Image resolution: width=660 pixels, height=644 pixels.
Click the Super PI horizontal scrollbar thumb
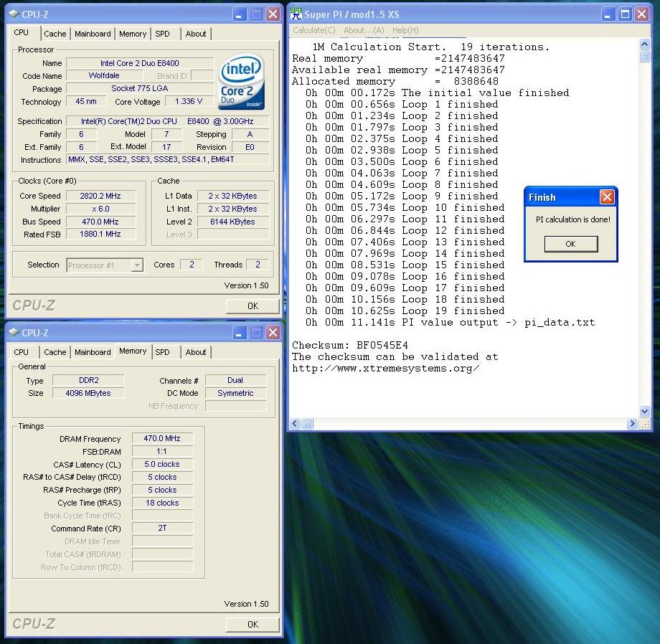307,424
